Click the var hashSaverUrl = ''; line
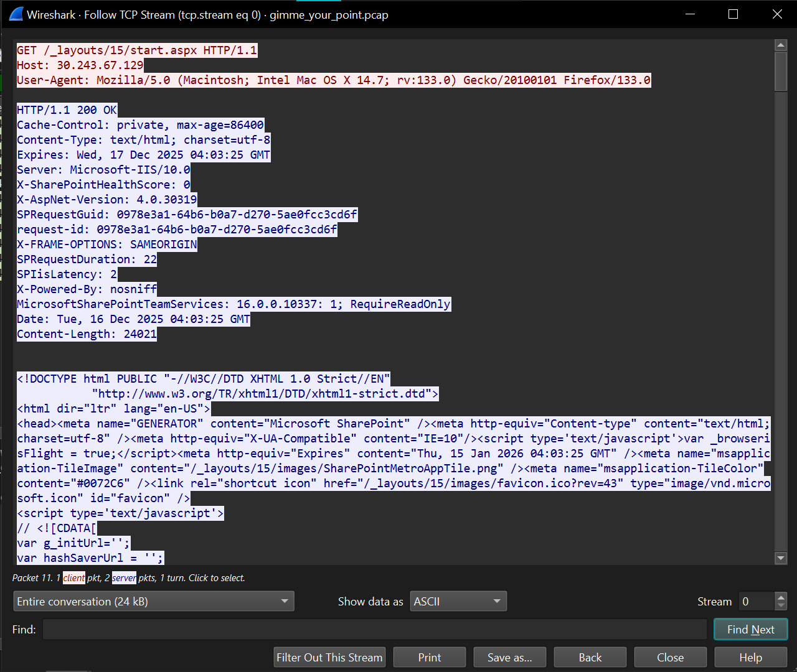797x672 pixels. pos(90,558)
